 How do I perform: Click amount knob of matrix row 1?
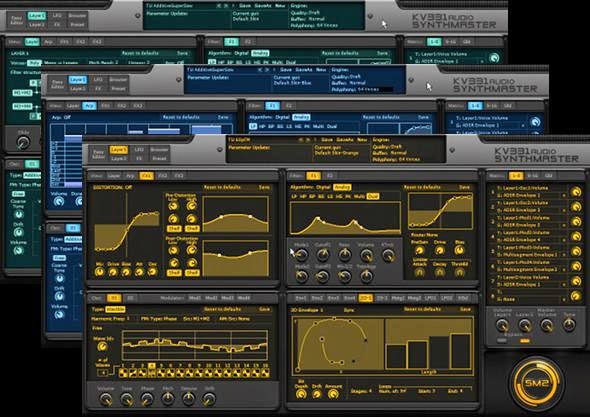[x=576, y=192]
